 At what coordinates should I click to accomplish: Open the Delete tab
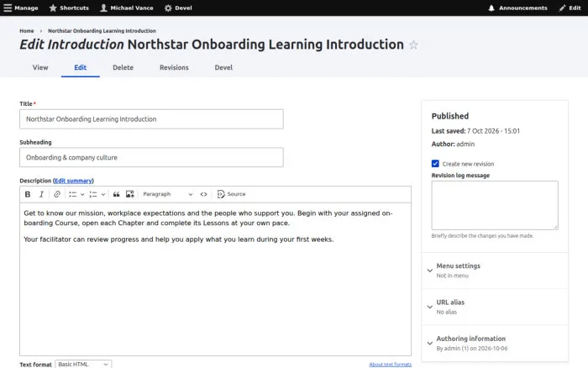point(123,67)
